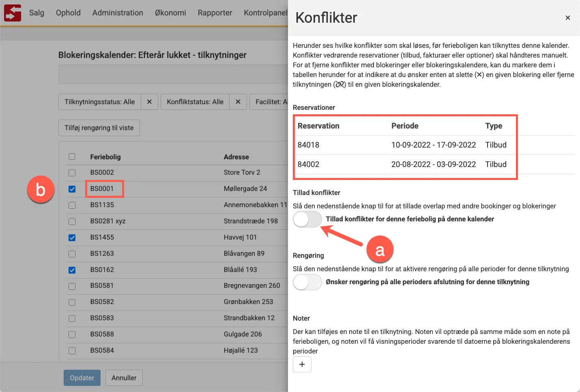This screenshot has height=392, width=580.
Task: Check the checkbox for BS0002
Action: point(72,172)
